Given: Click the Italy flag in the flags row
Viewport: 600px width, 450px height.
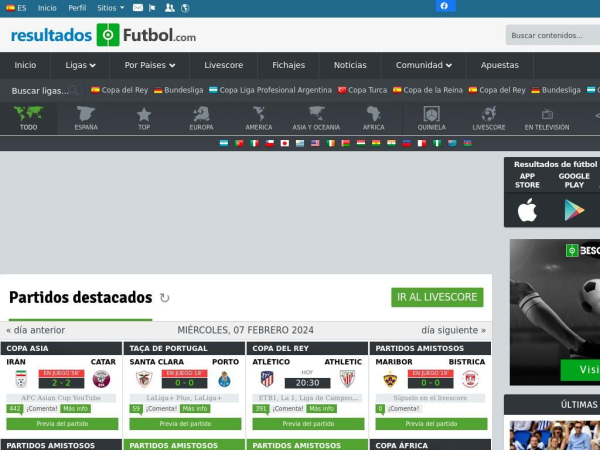Looking at the screenshot, I should point(254,143).
